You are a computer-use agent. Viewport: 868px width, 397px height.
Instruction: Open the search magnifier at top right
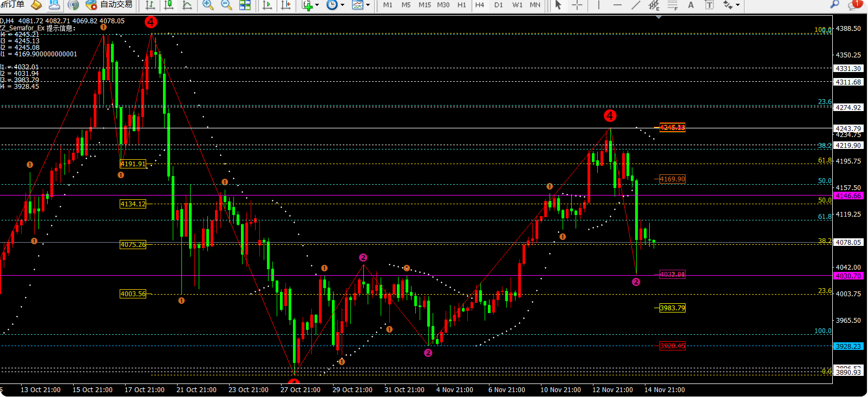834,4
